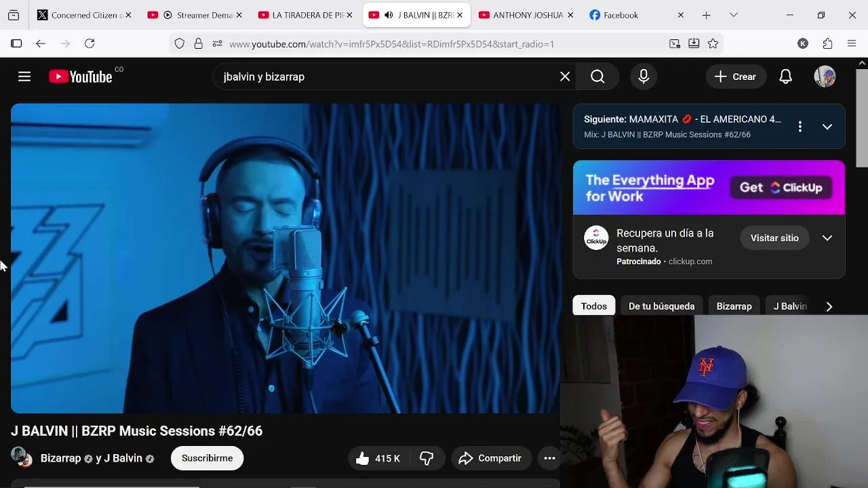The height and width of the screenshot is (488, 868).
Task: Switch to Streamer Dema tab
Action: 196,15
